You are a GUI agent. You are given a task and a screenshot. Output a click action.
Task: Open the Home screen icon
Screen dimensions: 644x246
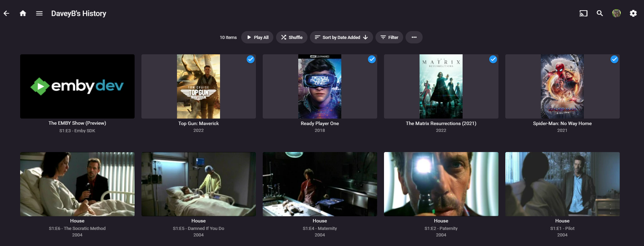point(23,13)
